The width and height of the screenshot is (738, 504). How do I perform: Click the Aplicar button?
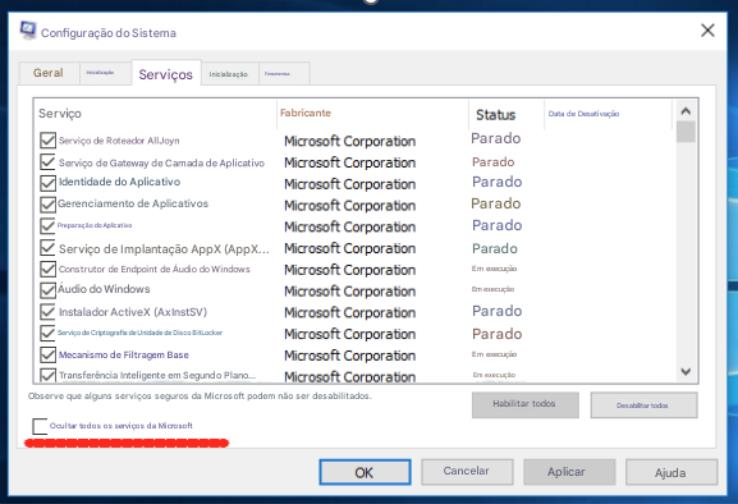coord(569,472)
